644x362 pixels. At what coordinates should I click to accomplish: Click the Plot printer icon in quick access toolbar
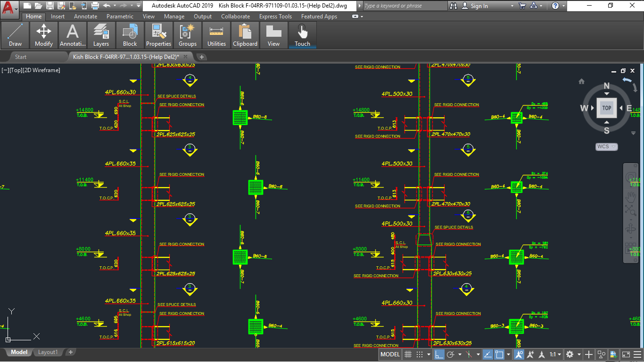click(x=95, y=6)
